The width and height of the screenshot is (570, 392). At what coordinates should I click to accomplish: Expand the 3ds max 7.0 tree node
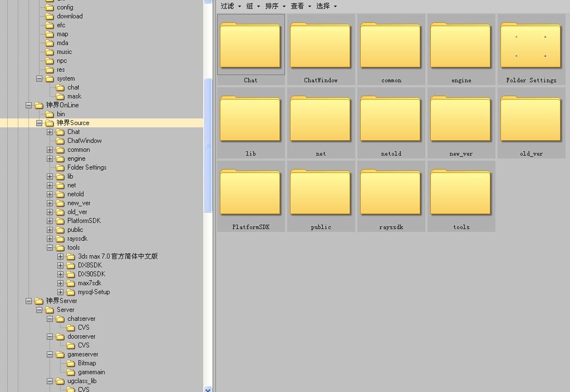coord(60,256)
